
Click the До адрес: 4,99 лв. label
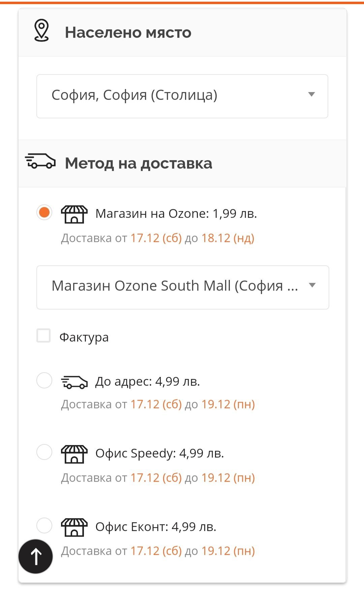[148, 382]
